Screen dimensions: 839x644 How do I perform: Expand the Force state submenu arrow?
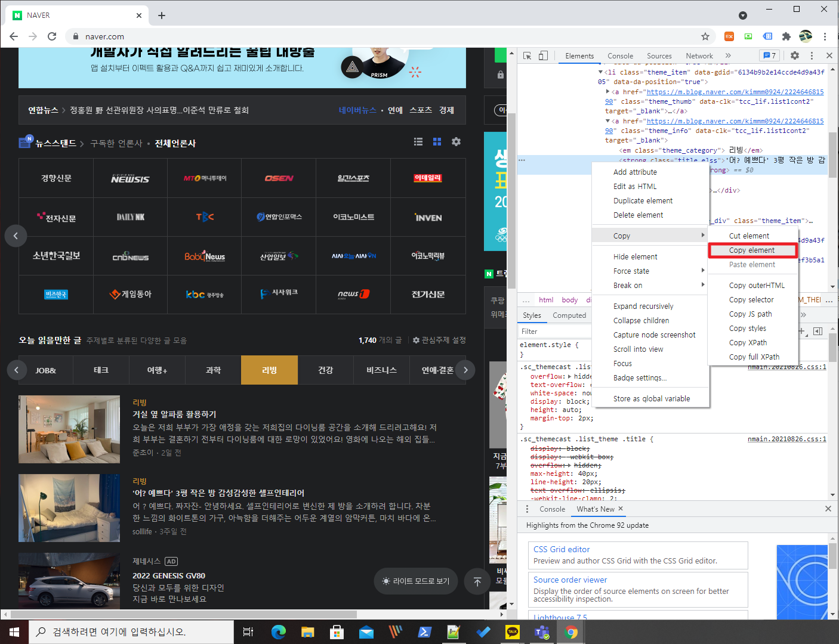[703, 271]
